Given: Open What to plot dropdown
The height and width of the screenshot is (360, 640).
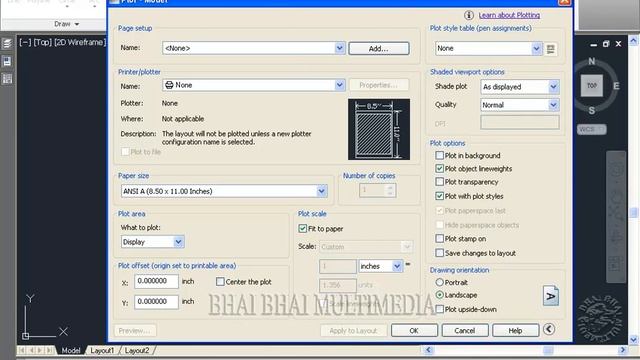Looking at the screenshot, I should (178, 242).
